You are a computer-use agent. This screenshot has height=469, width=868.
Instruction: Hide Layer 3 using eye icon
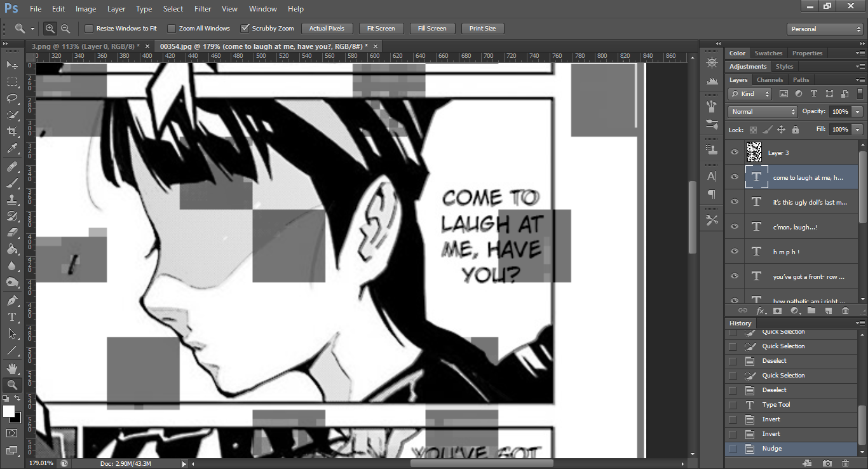(735, 153)
